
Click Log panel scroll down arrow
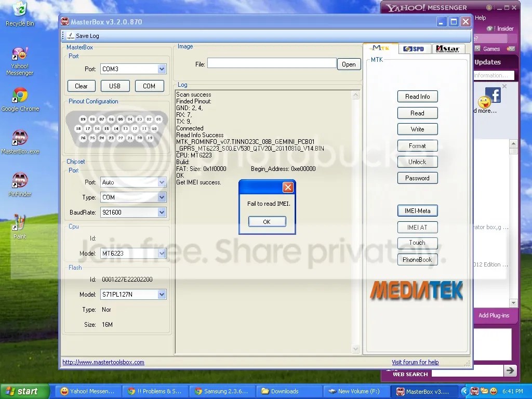tap(355, 349)
